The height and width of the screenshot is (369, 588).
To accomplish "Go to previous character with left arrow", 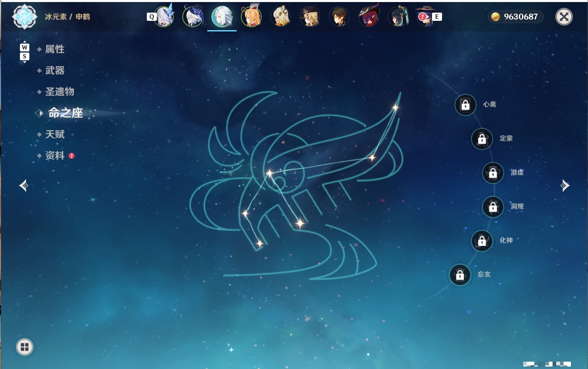I will (24, 186).
